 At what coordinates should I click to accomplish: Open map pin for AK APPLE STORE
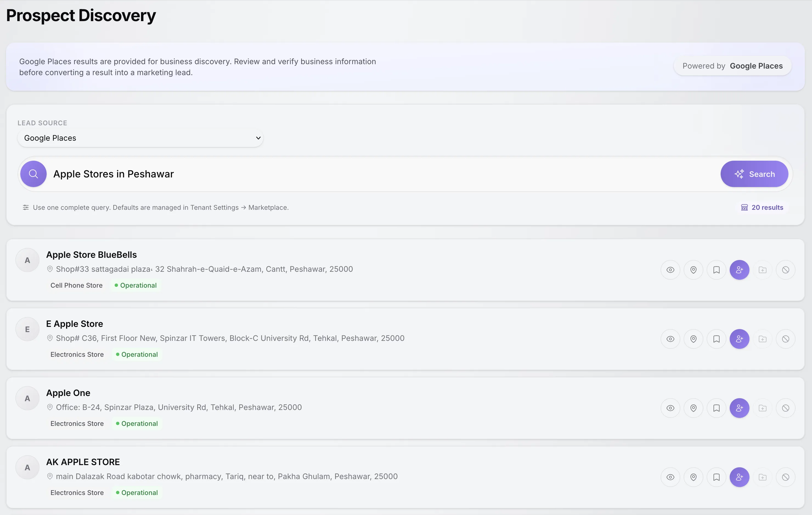pos(693,477)
